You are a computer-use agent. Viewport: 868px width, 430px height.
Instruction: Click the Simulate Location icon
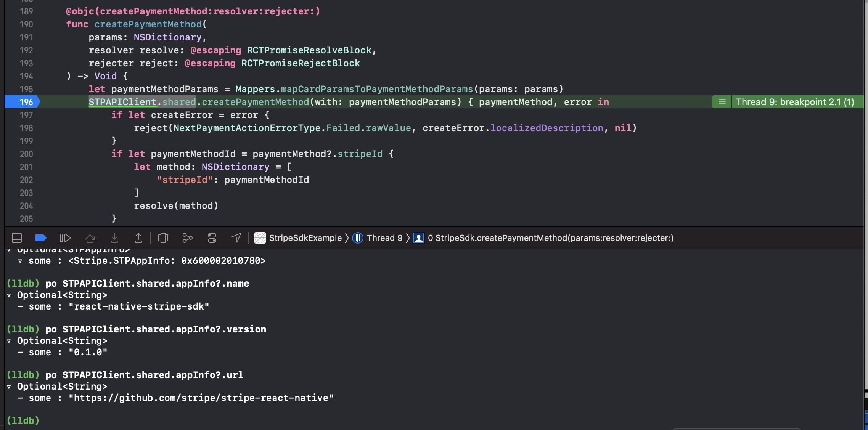[x=236, y=238]
